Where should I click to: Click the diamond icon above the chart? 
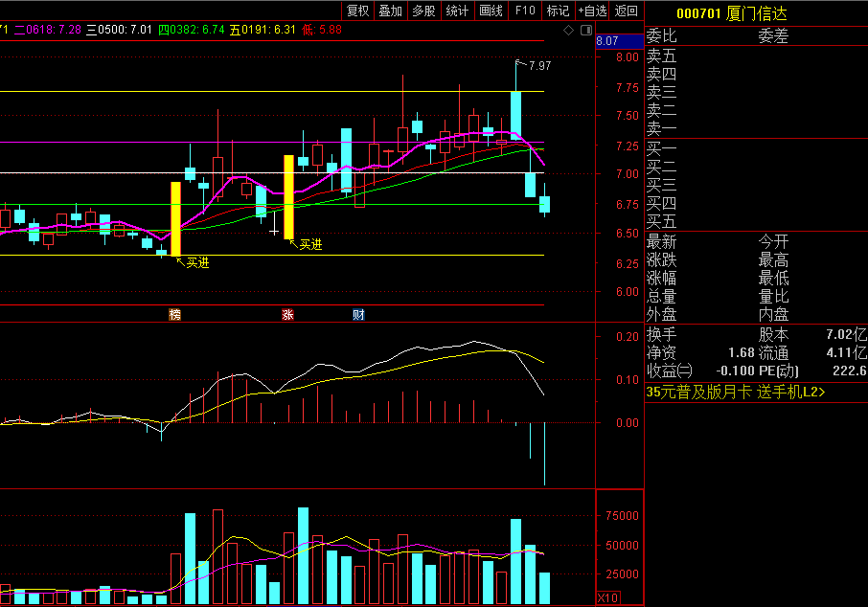[x=568, y=30]
